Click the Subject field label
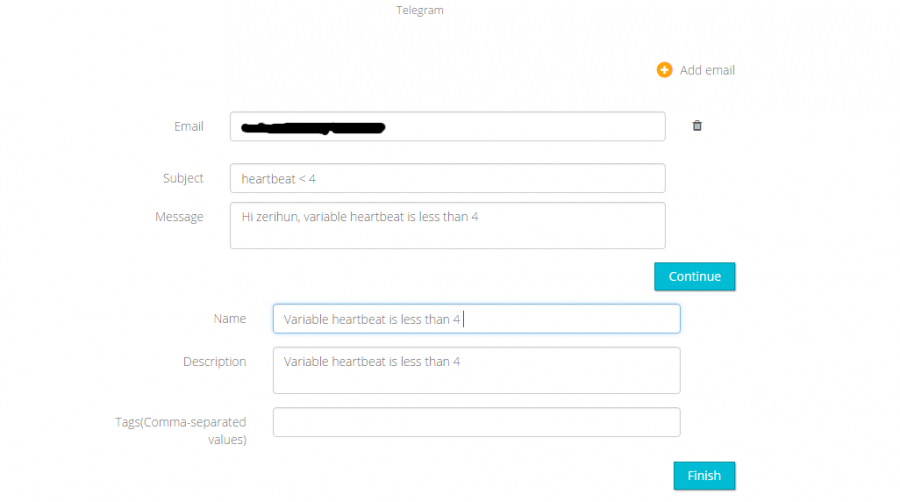Viewport: 900px width, 502px height. point(183,178)
